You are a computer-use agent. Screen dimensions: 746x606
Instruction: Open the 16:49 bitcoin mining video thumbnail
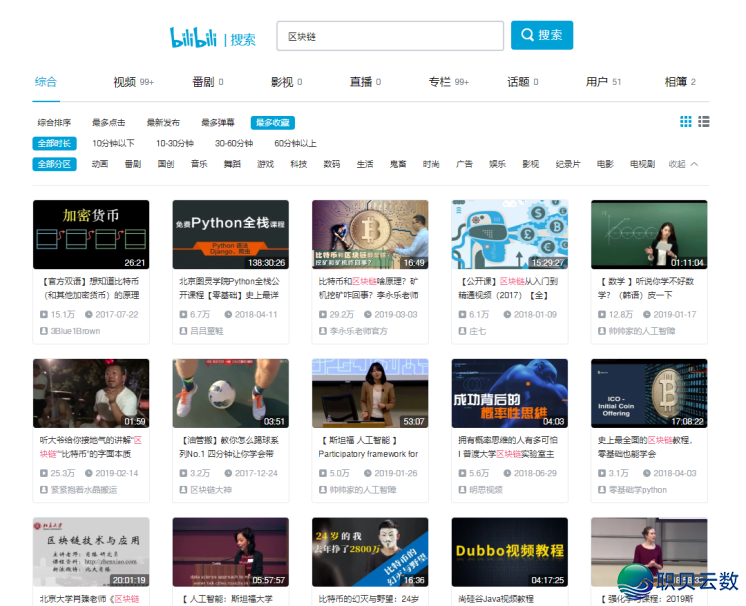[370, 235]
